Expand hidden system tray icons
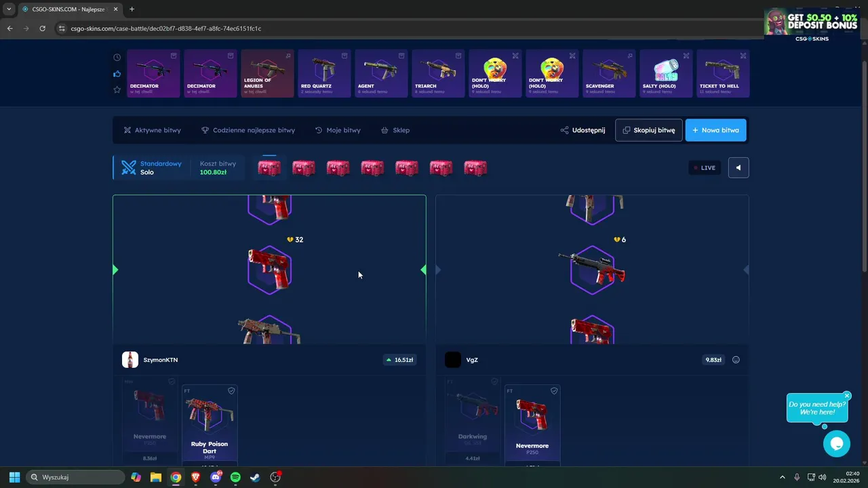 tap(782, 477)
